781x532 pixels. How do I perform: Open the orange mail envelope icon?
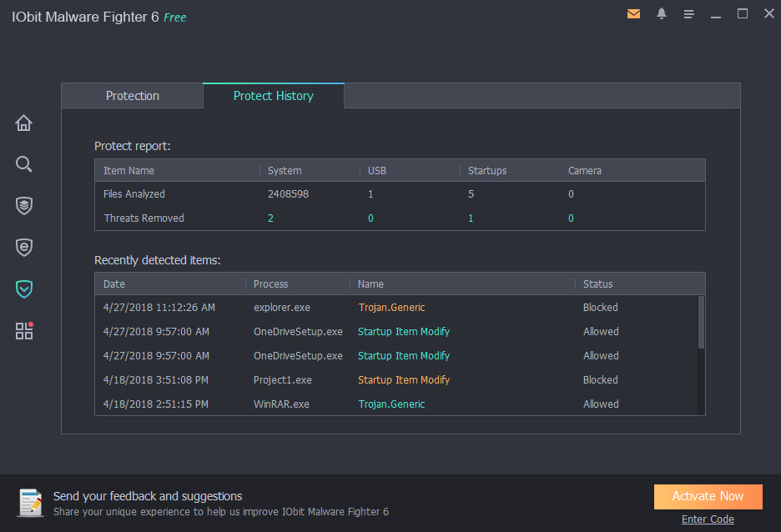point(633,14)
